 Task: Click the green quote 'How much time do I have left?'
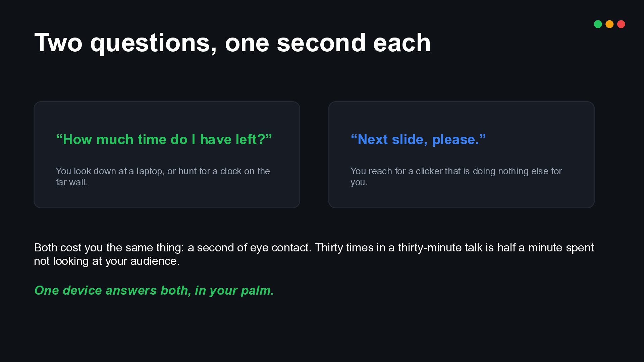(x=164, y=139)
